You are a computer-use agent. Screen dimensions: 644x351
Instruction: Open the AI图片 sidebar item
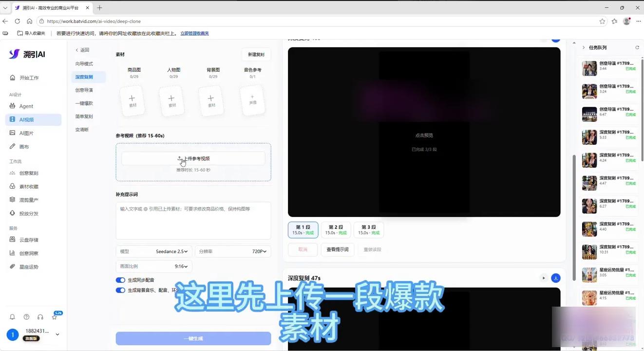(x=33, y=133)
